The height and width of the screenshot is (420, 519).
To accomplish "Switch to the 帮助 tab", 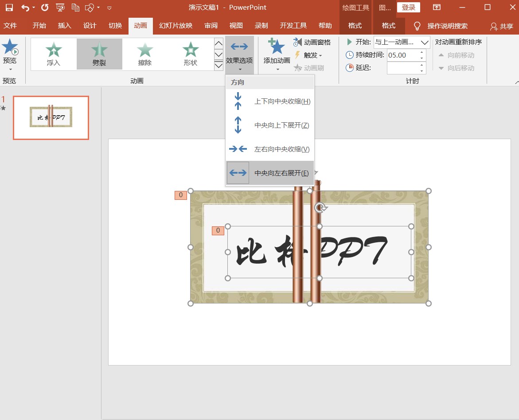I will point(325,26).
